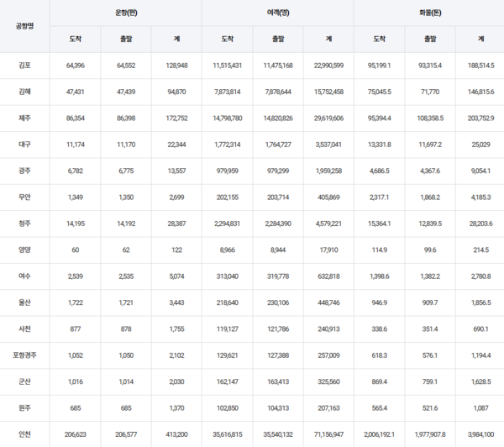Screen dimensions: 504x447
Task: Click 인천 flight total 413,200
Action: point(176,434)
